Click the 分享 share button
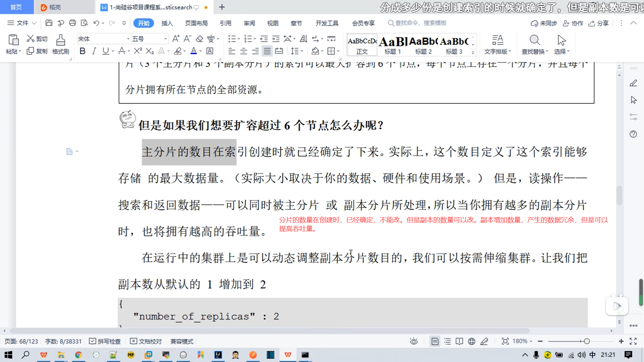This screenshot has height=362, width=644. [599, 23]
